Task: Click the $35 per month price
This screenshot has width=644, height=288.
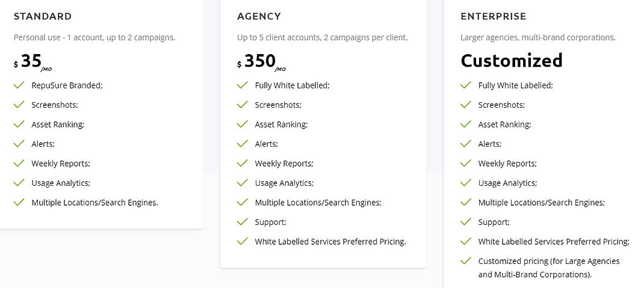Action: point(33,61)
